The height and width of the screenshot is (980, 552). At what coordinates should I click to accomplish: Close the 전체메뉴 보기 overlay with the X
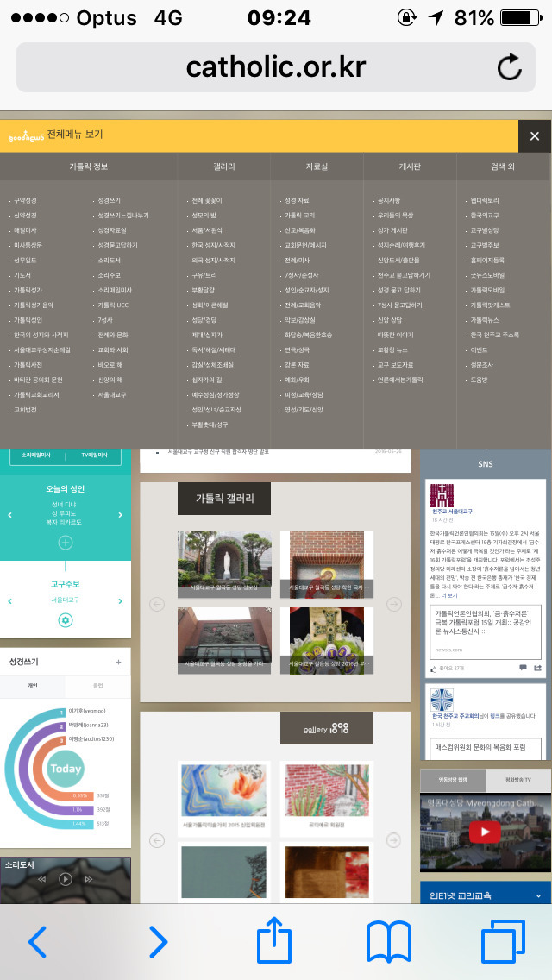tap(535, 136)
